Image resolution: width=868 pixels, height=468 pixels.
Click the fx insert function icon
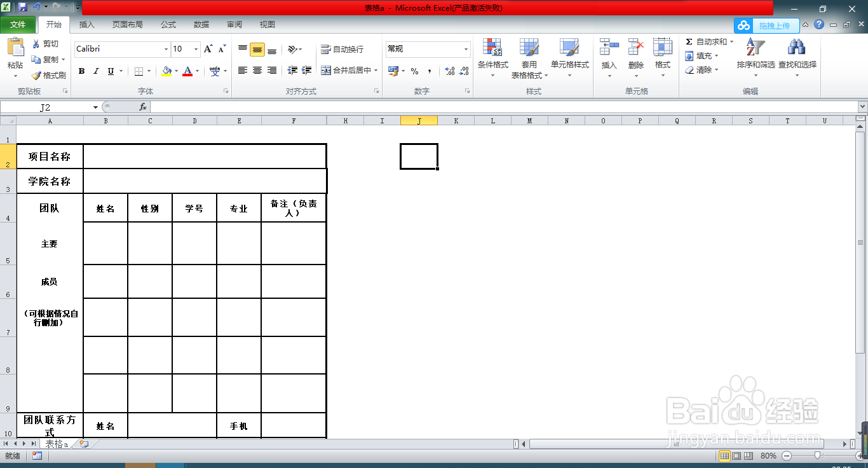tap(143, 107)
